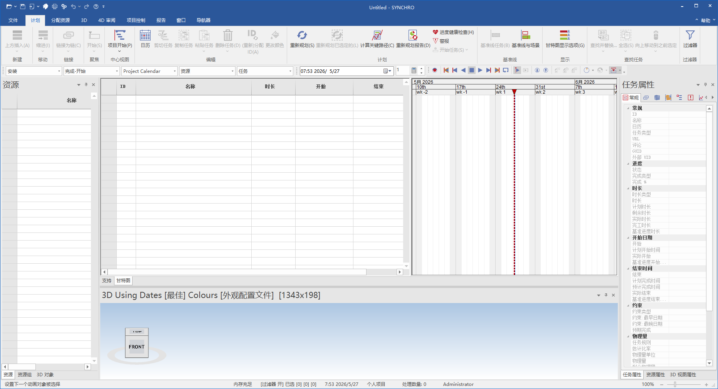718x389 pixels.
Task: Select the 资源组 tab at bottom left
Action: [x=25, y=374]
